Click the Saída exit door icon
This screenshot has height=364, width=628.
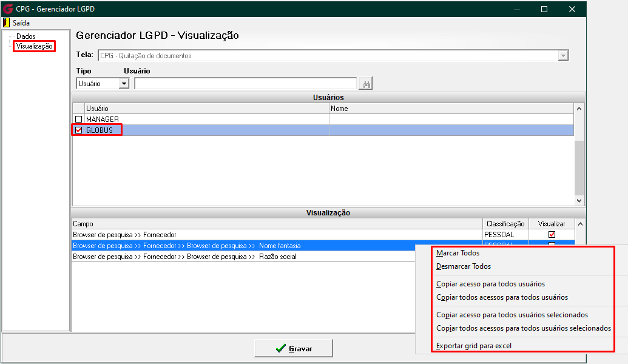7,23
